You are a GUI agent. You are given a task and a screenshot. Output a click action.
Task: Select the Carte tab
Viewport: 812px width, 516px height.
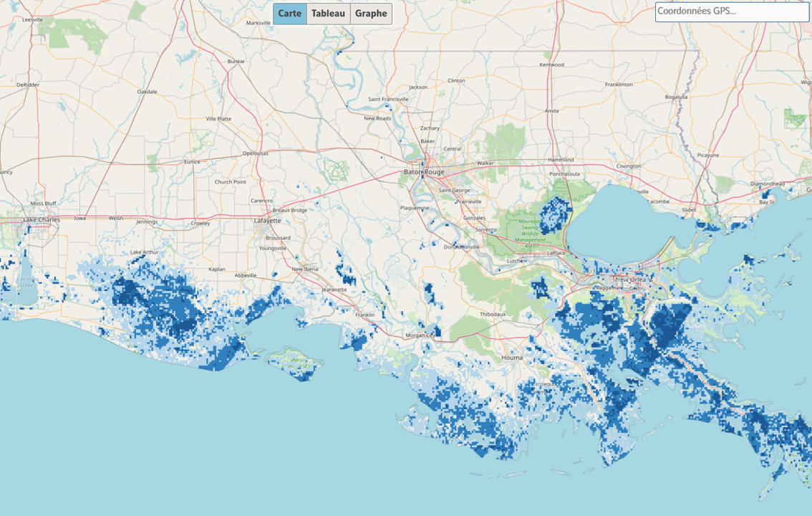(x=289, y=14)
